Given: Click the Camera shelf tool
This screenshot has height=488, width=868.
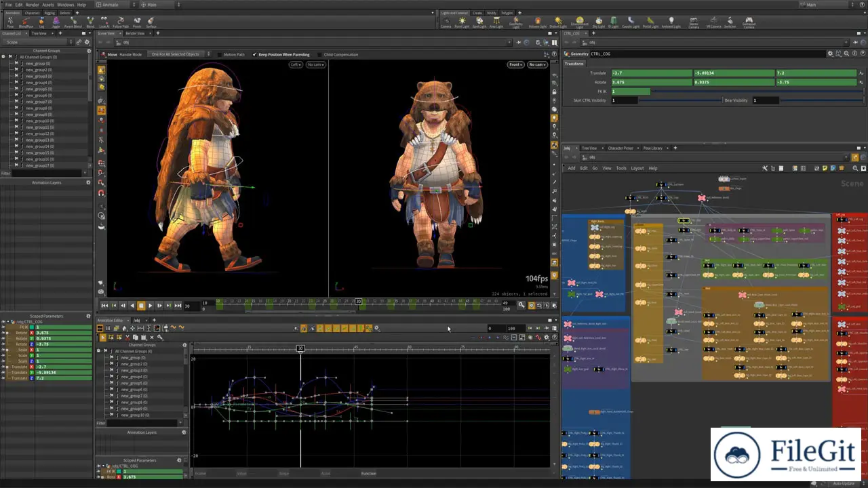Looking at the screenshot, I should coord(446,22).
